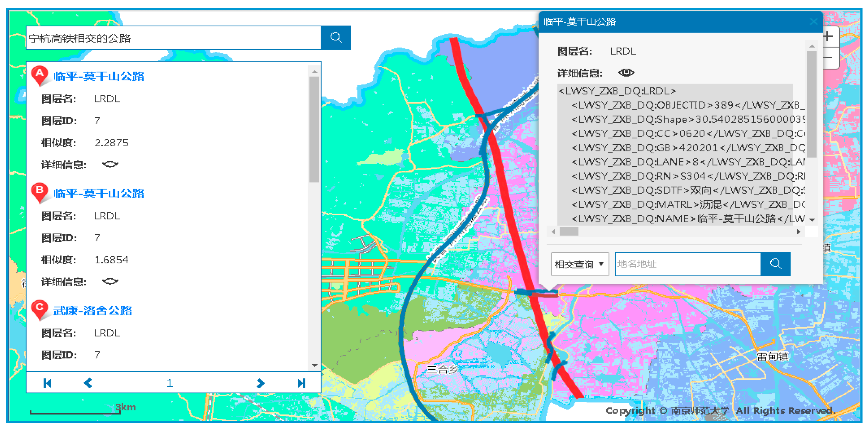Click the main search magnifier button
This screenshot has height=430, width=868.
(336, 37)
